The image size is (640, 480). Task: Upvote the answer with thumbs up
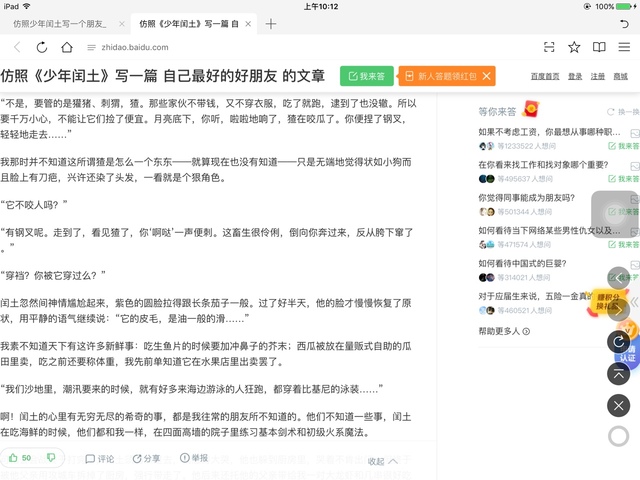pos(19,458)
